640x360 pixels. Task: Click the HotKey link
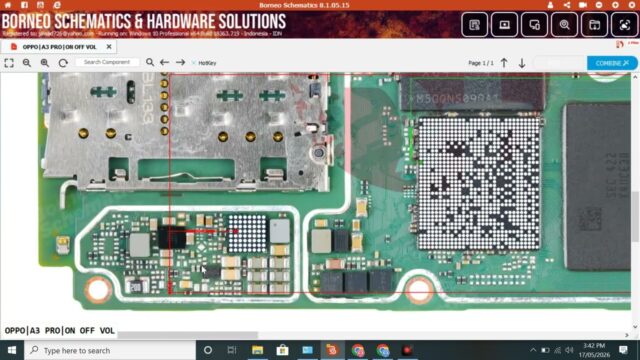point(207,63)
